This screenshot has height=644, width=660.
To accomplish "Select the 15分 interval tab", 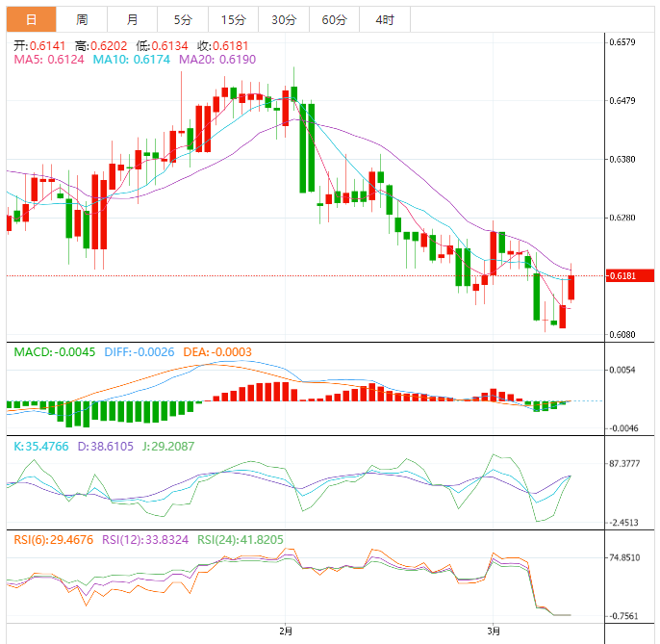I will (233, 19).
